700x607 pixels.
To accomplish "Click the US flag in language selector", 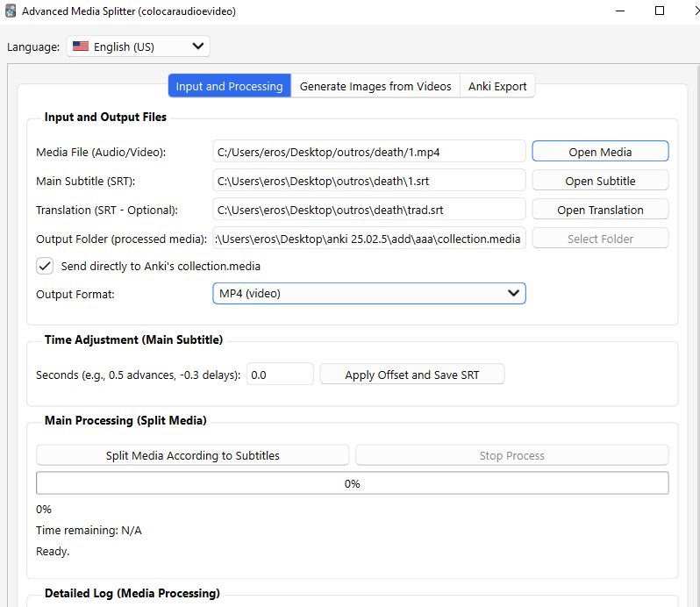I will (x=81, y=47).
